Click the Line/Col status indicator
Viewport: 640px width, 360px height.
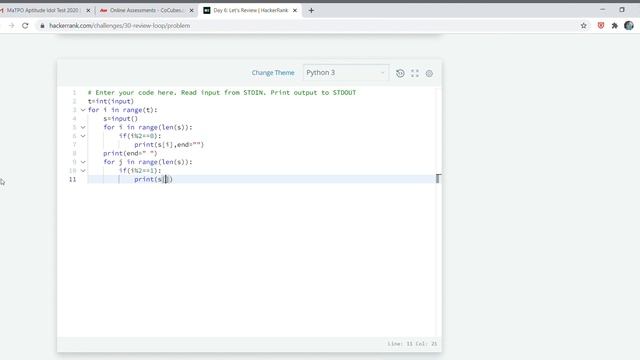pos(412,344)
